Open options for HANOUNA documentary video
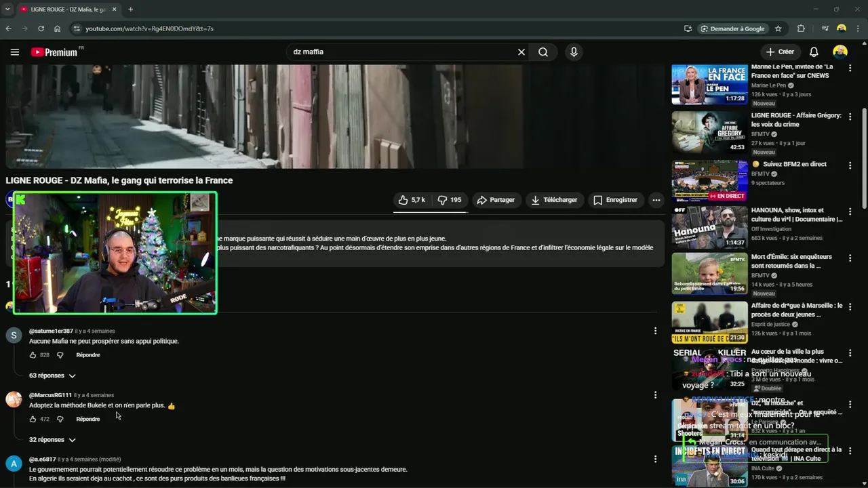This screenshot has height=488, width=868. click(850, 211)
